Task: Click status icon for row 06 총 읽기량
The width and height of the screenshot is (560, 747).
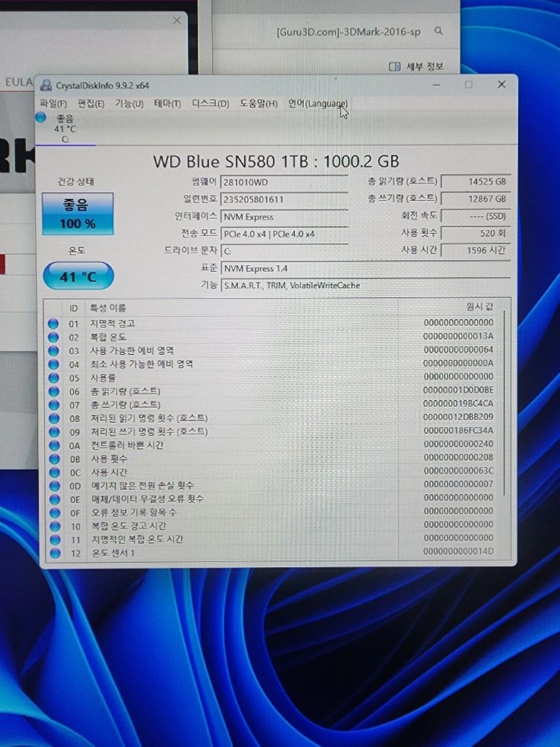Action: pyautogui.click(x=54, y=391)
